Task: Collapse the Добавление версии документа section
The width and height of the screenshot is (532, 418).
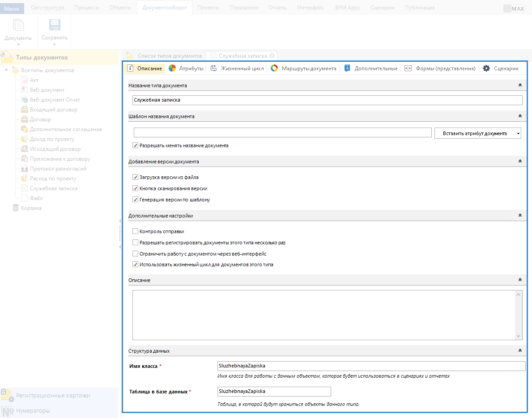Action: tap(519, 161)
